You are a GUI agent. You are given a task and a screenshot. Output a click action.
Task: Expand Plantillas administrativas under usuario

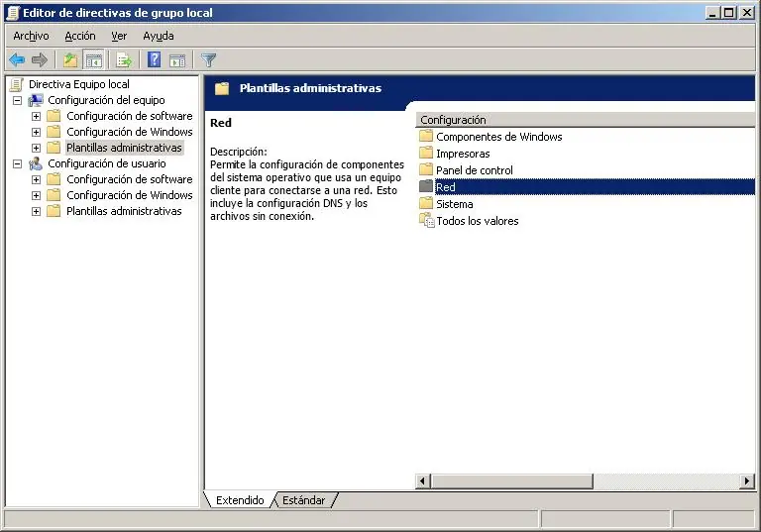[36, 212]
